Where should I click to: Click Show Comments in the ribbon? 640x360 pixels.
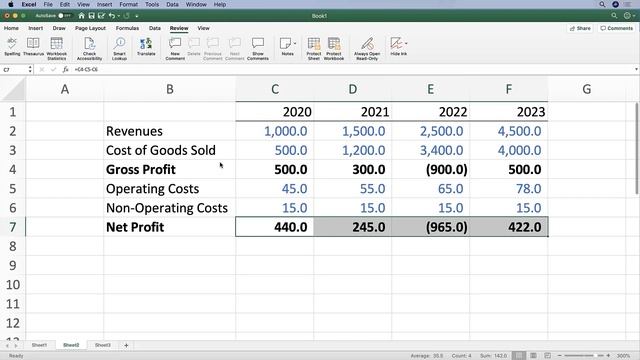click(258, 49)
